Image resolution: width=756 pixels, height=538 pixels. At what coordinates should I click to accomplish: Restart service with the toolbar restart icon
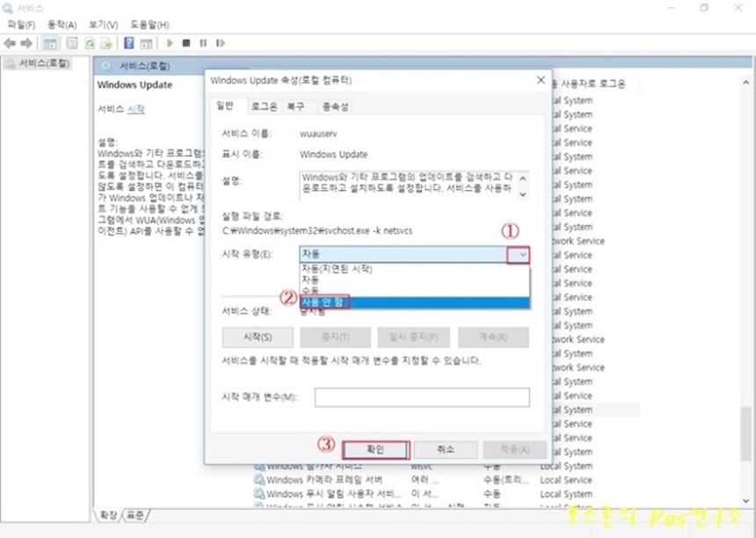tap(221, 43)
